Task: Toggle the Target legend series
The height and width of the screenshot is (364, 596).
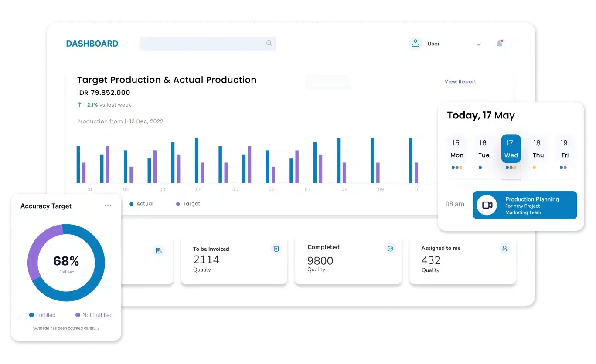Action: [x=188, y=203]
